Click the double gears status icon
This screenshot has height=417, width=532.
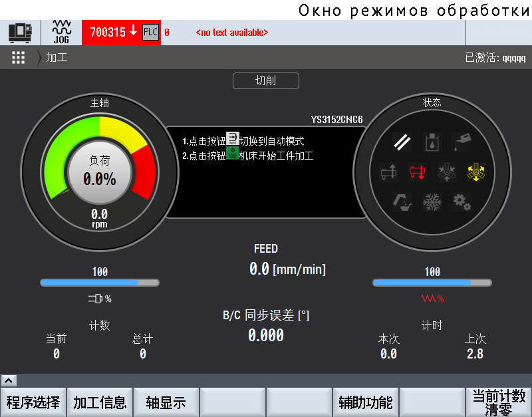[x=462, y=202]
